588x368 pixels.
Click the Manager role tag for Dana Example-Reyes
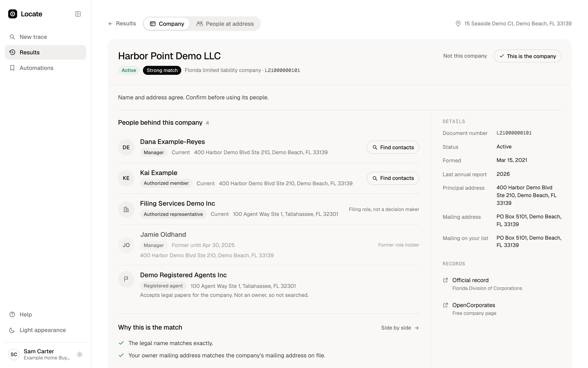[x=154, y=153]
